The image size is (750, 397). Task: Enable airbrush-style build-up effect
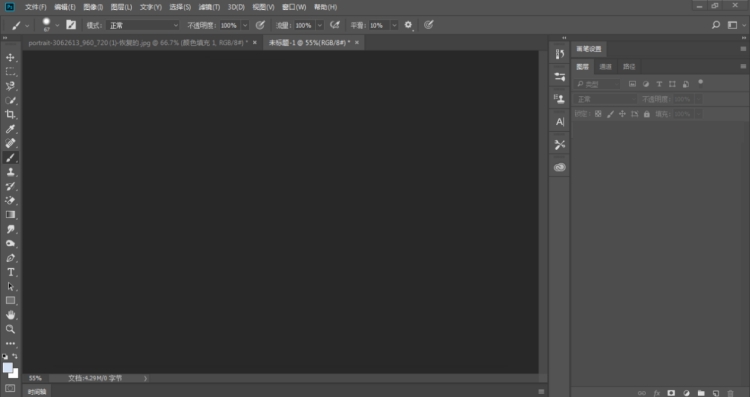[x=335, y=25]
